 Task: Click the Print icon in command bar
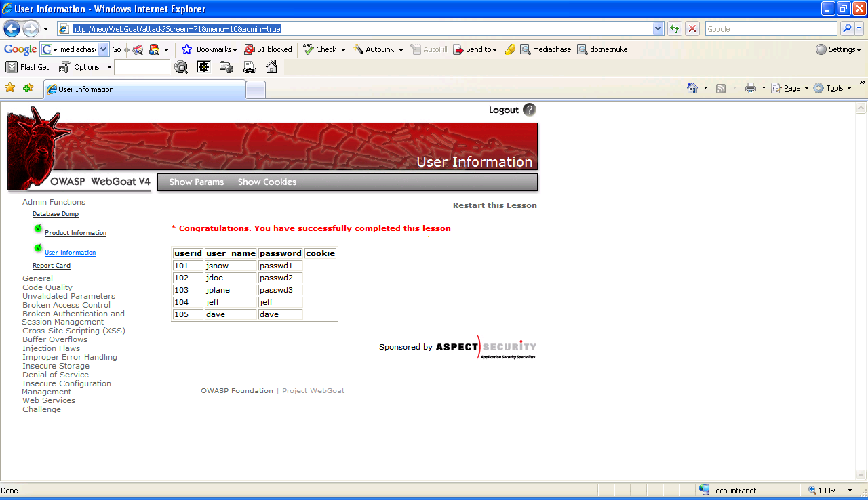click(750, 88)
